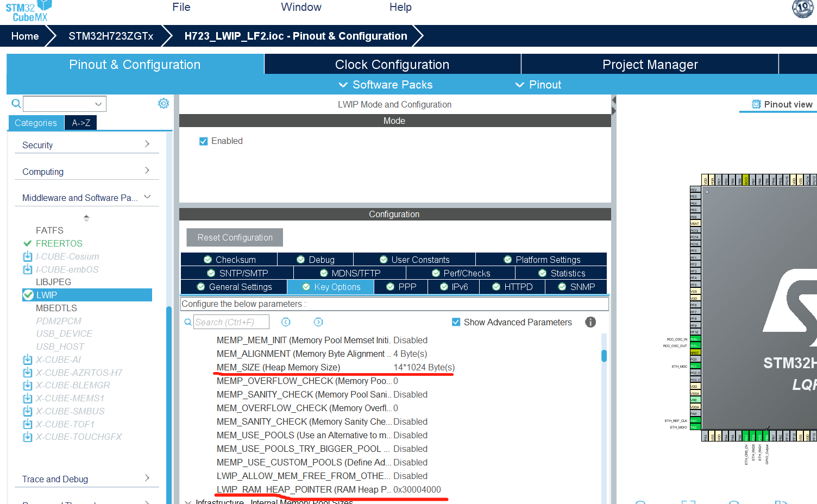Toggle Show Advanced Parameters checkbox
The height and width of the screenshot is (504, 817).
456,322
